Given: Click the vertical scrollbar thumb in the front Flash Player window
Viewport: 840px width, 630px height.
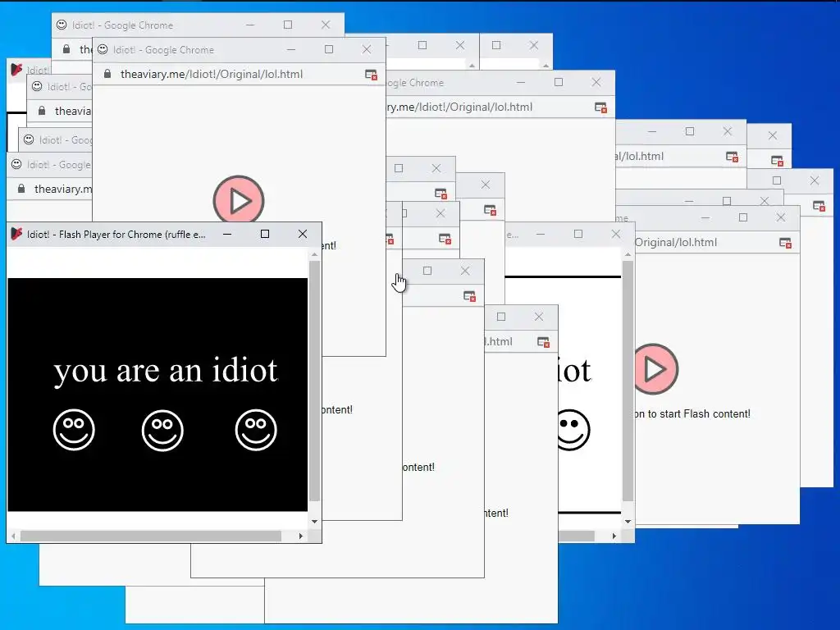Looking at the screenshot, I should [x=314, y=381].
